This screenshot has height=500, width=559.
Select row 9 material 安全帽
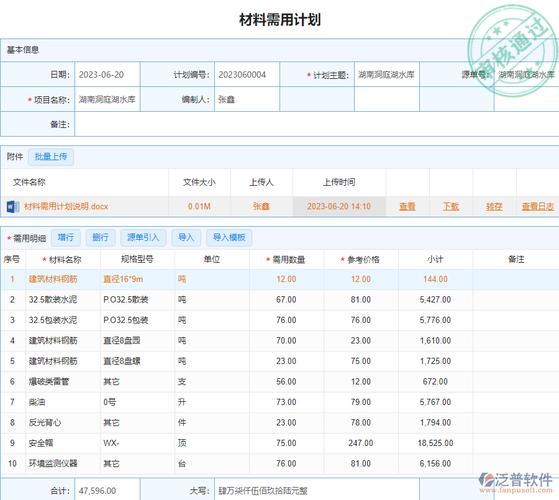(x=41, y=443)
